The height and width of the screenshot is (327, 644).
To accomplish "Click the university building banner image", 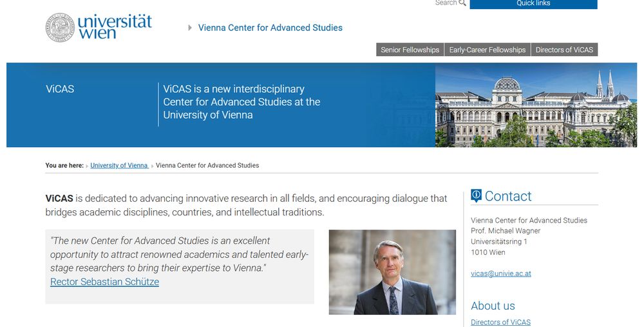I will pyautogui.click(x=536, y=105).
